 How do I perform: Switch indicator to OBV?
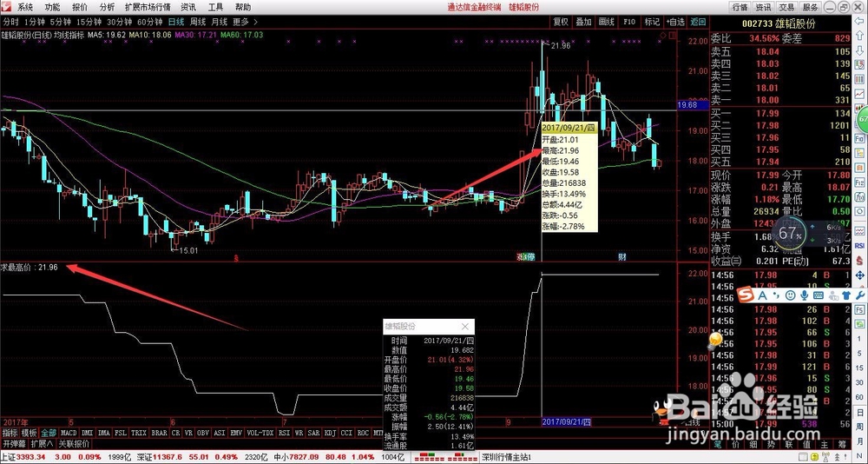[x=203, y=433]
